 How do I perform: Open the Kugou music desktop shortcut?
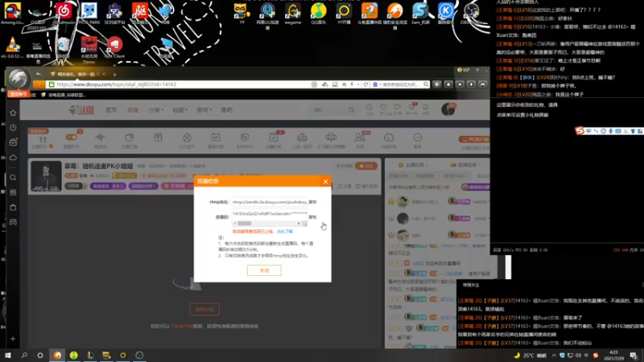[x=446, y=13]
